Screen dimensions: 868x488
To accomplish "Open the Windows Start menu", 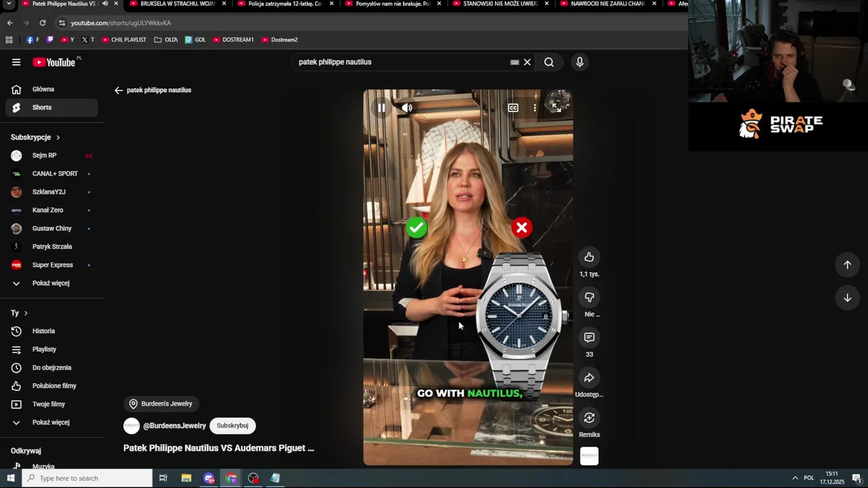I will click(10, 479).
